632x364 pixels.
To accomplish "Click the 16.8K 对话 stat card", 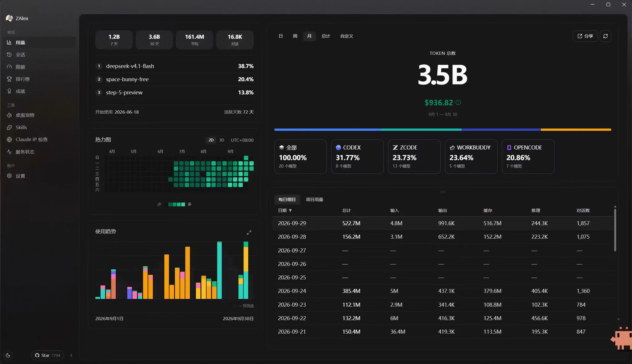I will [235, 40].
